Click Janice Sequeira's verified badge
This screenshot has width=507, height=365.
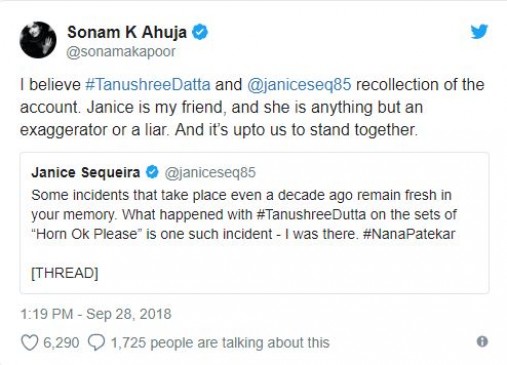[x=152, y=172]
